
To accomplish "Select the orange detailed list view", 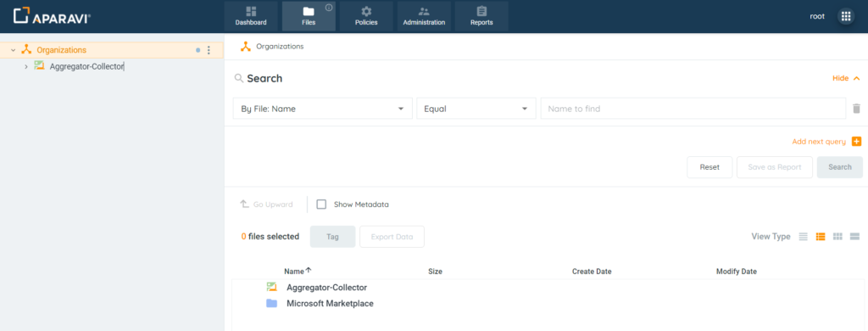I will pyautogui.click(x=821, y=237).
